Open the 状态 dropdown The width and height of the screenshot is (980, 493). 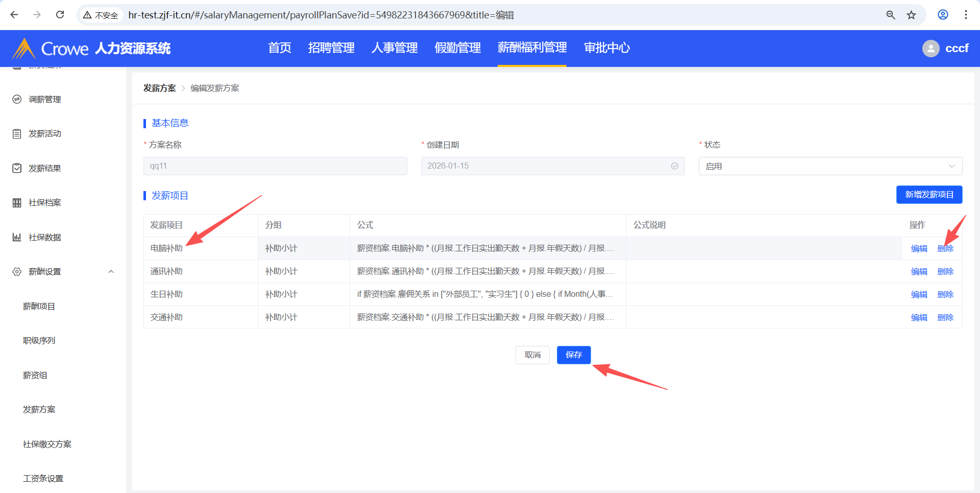click(830, 166)
